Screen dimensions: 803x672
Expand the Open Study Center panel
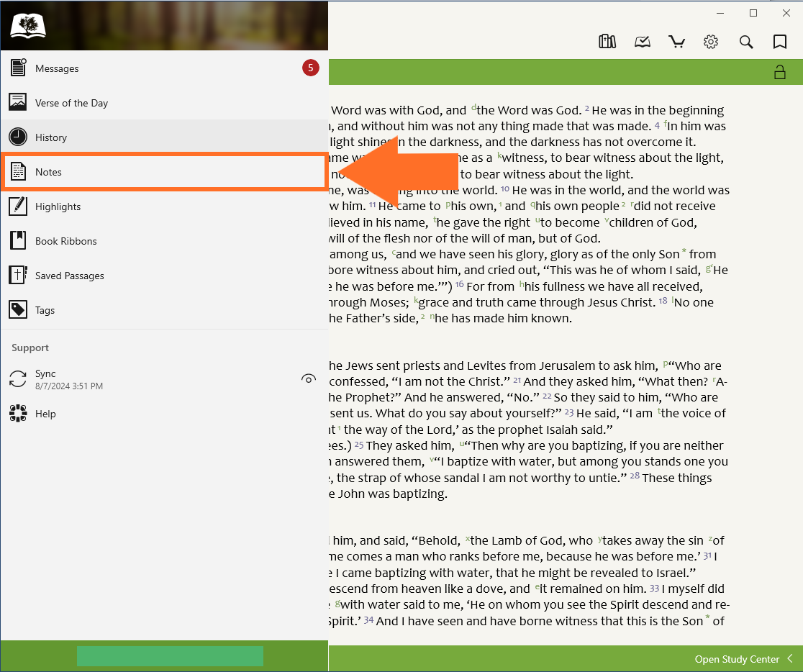click(743, 659)
